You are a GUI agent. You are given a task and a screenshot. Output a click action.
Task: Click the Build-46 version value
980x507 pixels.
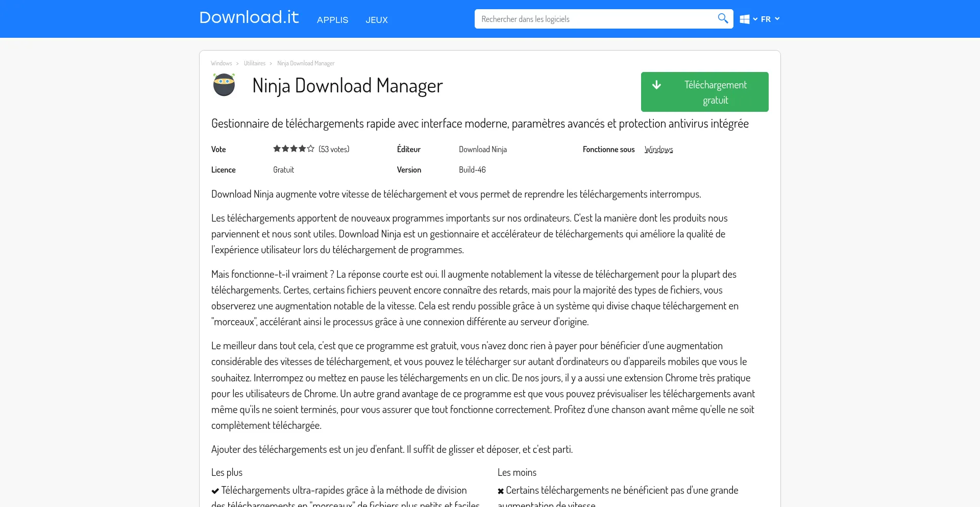click(472, 170)
